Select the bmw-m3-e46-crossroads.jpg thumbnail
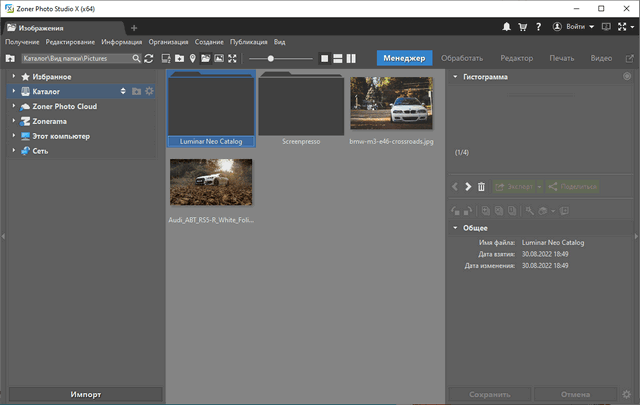Viewport: 640px width, 405px height. pyautogui.click(x=391, y=105)
